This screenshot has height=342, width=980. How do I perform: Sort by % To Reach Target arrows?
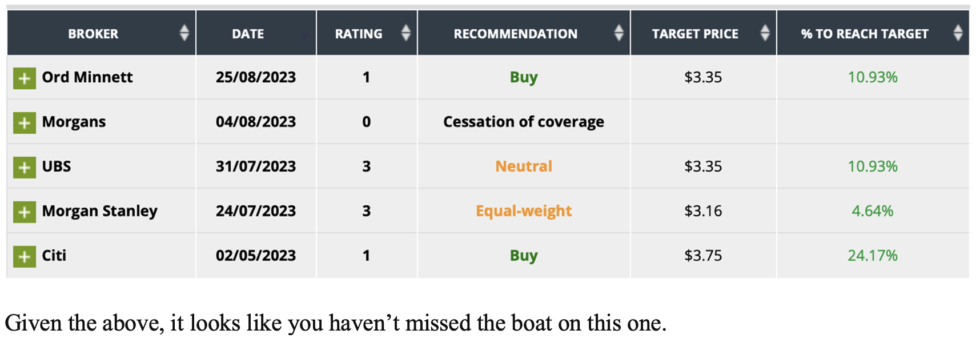pyautogui.click(x=958, y=33)
